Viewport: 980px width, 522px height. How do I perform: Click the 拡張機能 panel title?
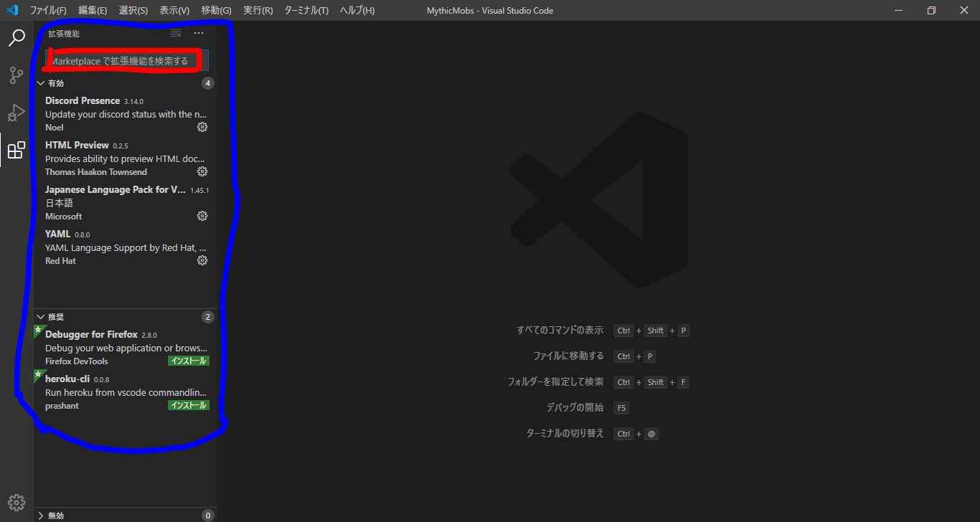click(64, 34)
